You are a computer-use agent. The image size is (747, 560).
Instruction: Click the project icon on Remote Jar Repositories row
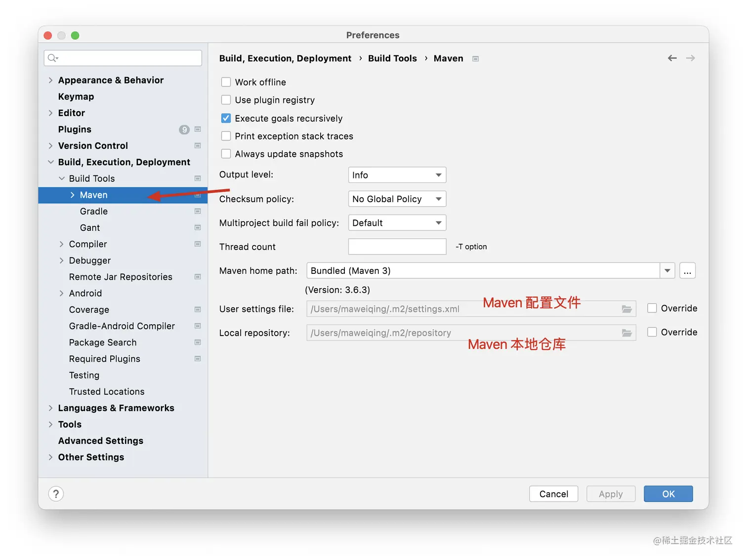(x=198, y=277)
